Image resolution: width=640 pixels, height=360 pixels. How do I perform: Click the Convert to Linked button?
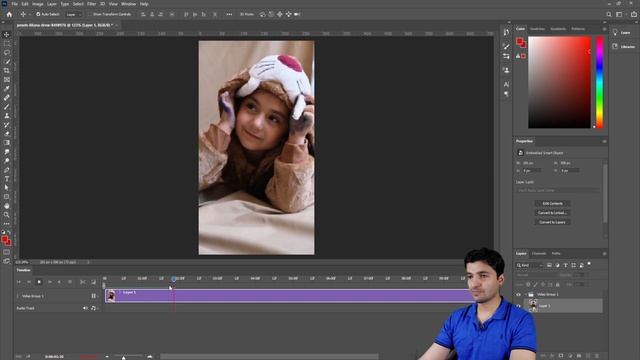tap(552, 213)
